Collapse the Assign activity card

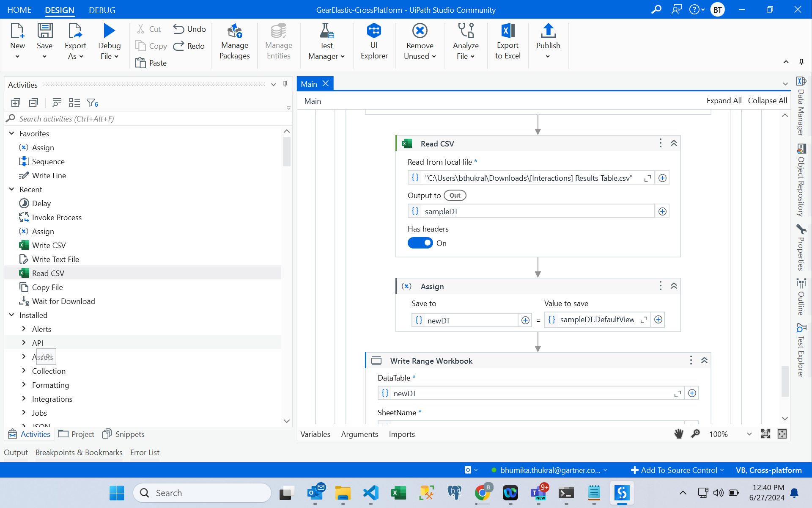pyautogui.click(x=674, y=286)
